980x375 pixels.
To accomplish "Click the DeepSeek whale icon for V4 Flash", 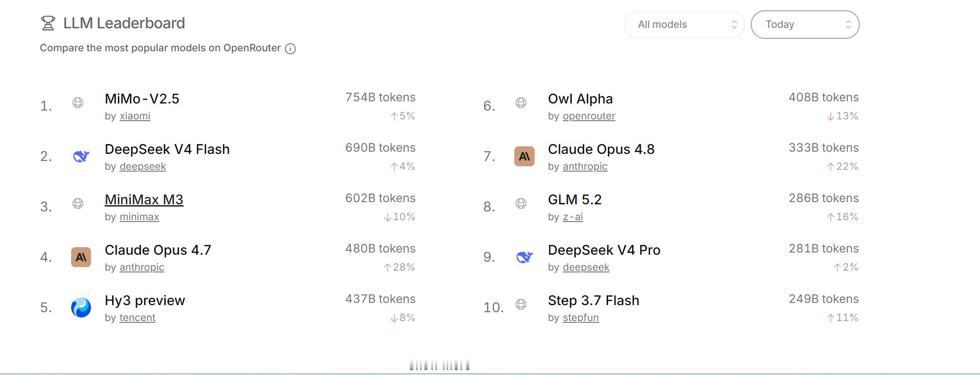I will [x=81, y=156].
